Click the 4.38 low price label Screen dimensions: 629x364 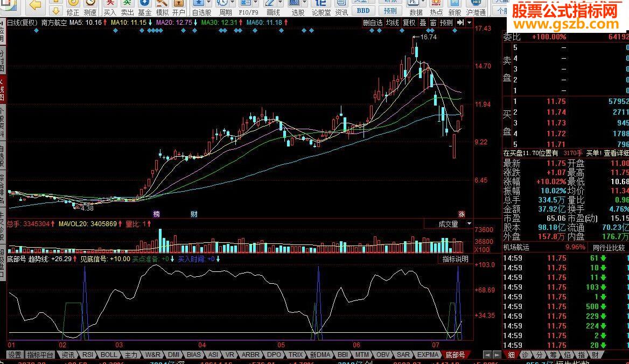(87, 208)
